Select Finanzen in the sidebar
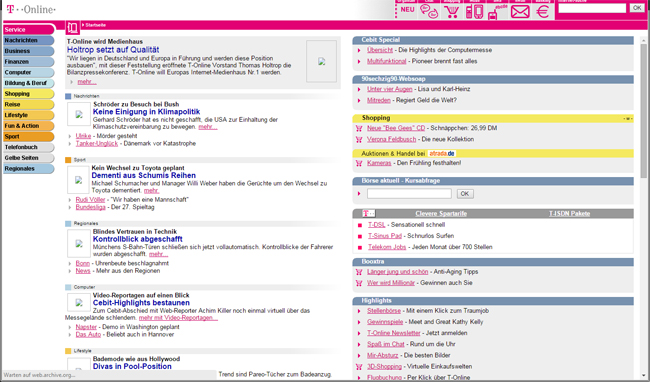650x382 pixels. 29,62
